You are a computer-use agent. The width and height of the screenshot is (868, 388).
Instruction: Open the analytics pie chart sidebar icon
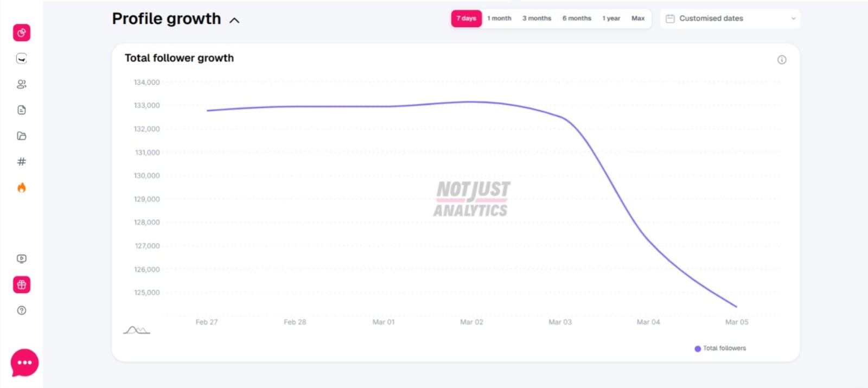point(22,33)
